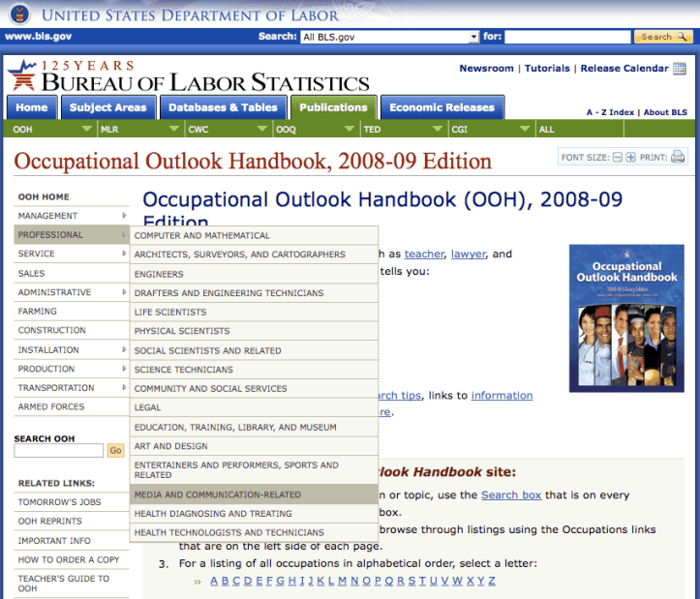Open the Release Calendar link
Screen dimensions: 700x599
coord(624,69)
